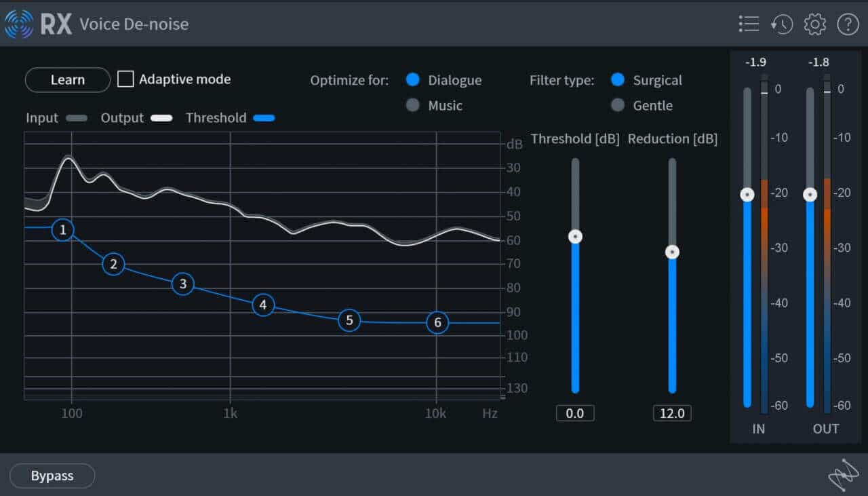The height and width of the screenshot is (496, 868).
Task: Click the 1k frequency axis label
Action: coord(231,413)
